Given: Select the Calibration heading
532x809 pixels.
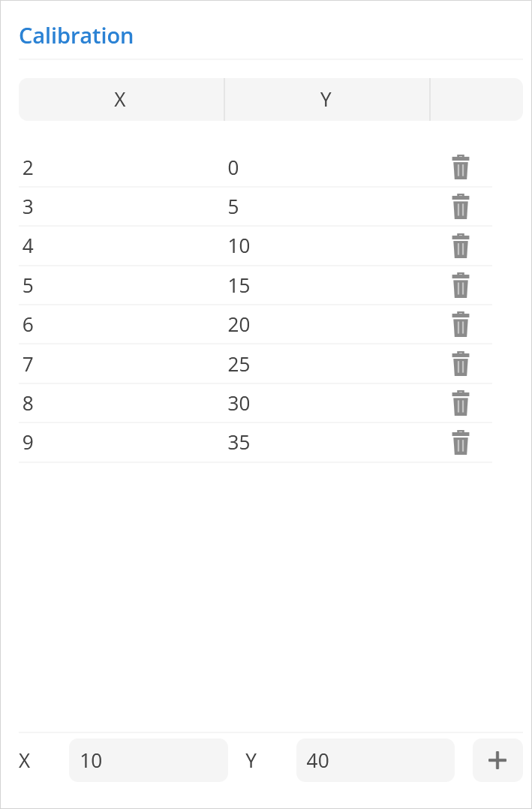Looking at the screenshot, I should click(x=76, y=36).
